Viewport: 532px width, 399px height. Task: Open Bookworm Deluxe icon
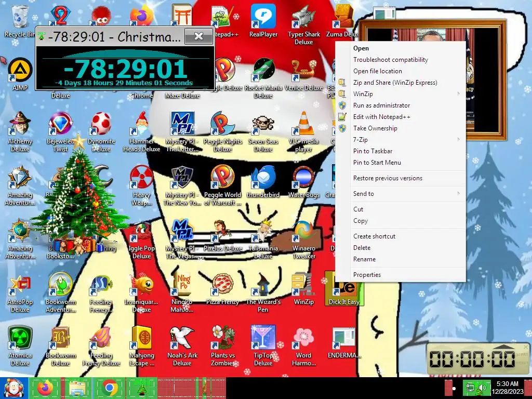(x=60, y=346)
